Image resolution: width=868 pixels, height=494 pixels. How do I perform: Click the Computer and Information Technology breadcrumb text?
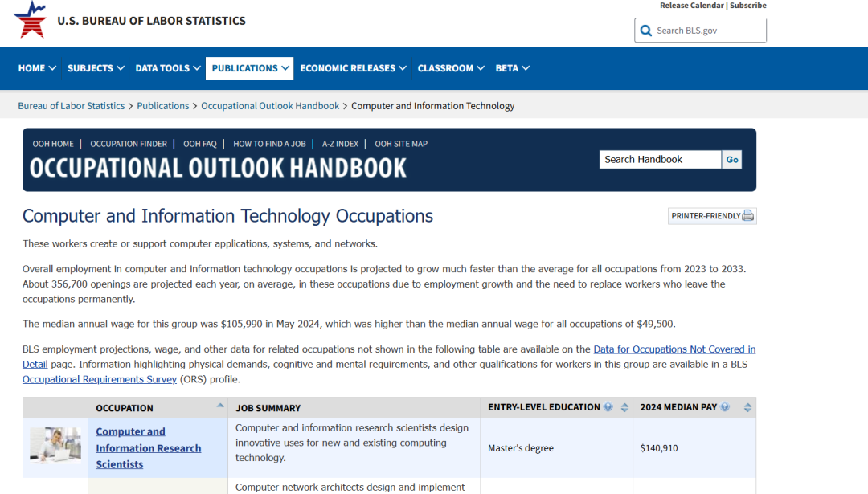[433, 106]
